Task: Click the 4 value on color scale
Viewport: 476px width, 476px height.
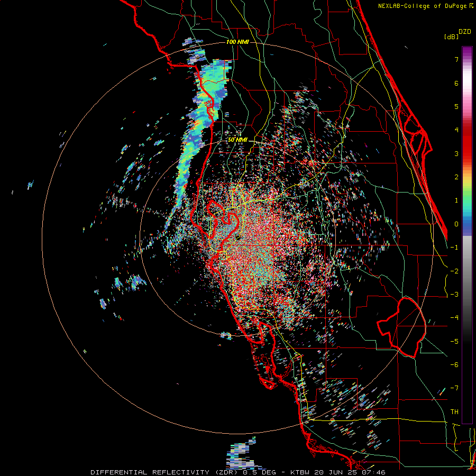Action: pyautogui.click(x=456, y=130)
